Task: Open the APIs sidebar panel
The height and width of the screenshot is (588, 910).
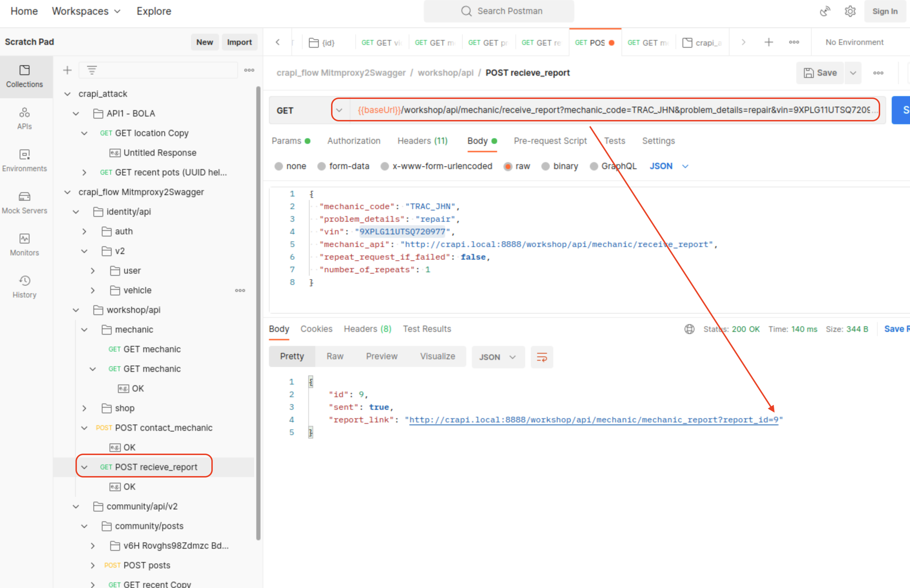Action: pyautogui.click(x=25, y=118)
